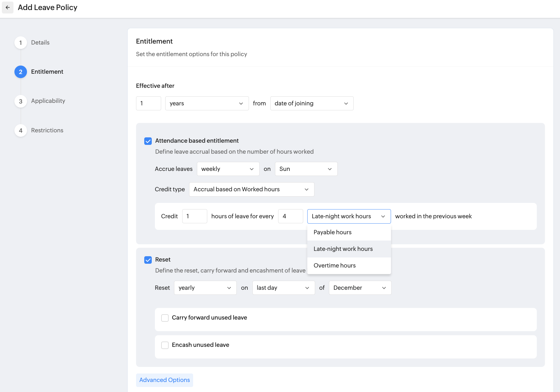Tick the Encash unused leave checkbox
Image resolution: width=560 pixels, height=392 pixels.
pos(165,345)
